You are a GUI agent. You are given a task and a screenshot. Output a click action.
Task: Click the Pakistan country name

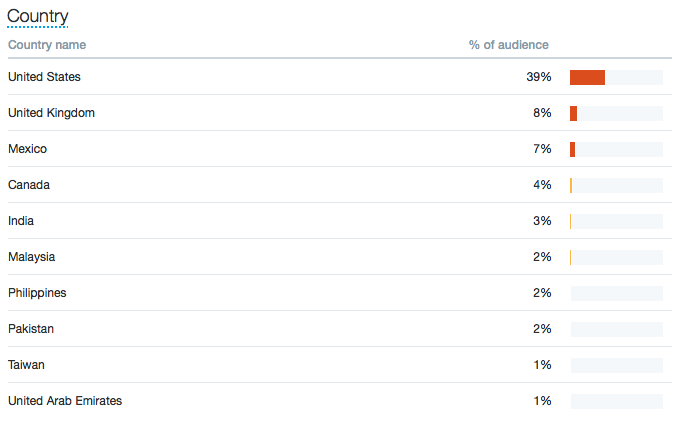tap(31, 329)
